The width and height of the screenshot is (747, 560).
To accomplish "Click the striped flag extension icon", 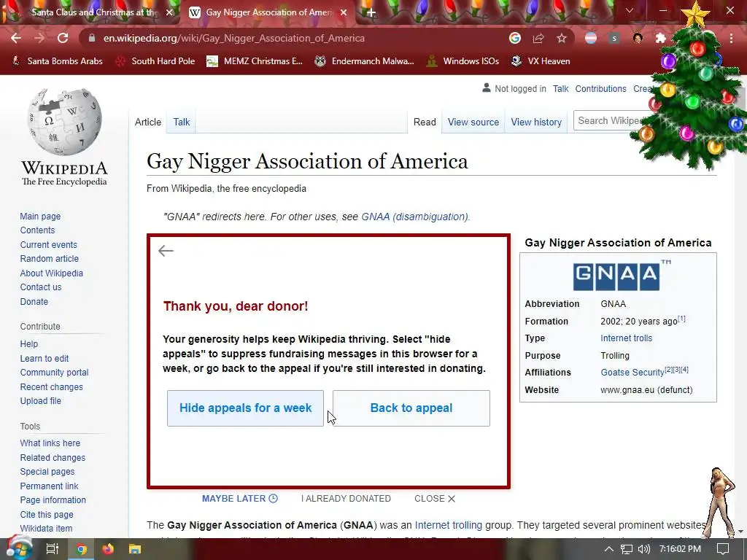I will point(591,38).
